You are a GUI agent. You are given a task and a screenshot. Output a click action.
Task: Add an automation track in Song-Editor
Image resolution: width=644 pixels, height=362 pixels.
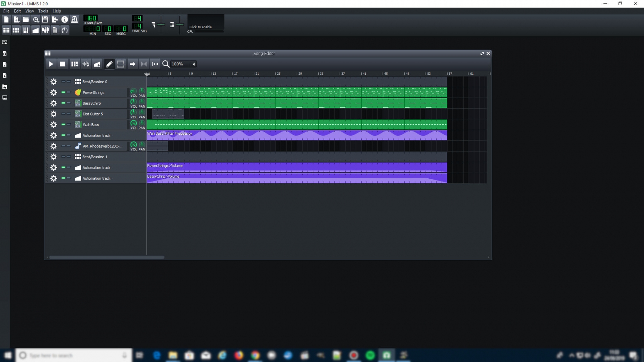pyautogui.click(x=97, y=64)
